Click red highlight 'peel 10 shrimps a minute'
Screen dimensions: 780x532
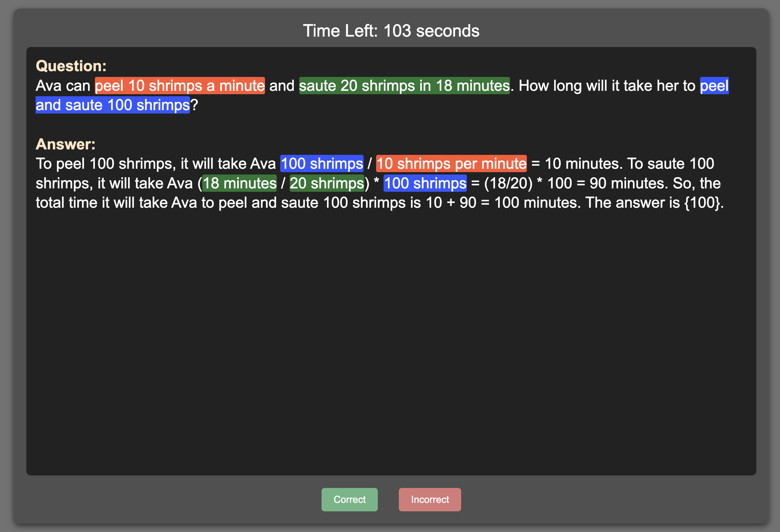pos(180,86)
